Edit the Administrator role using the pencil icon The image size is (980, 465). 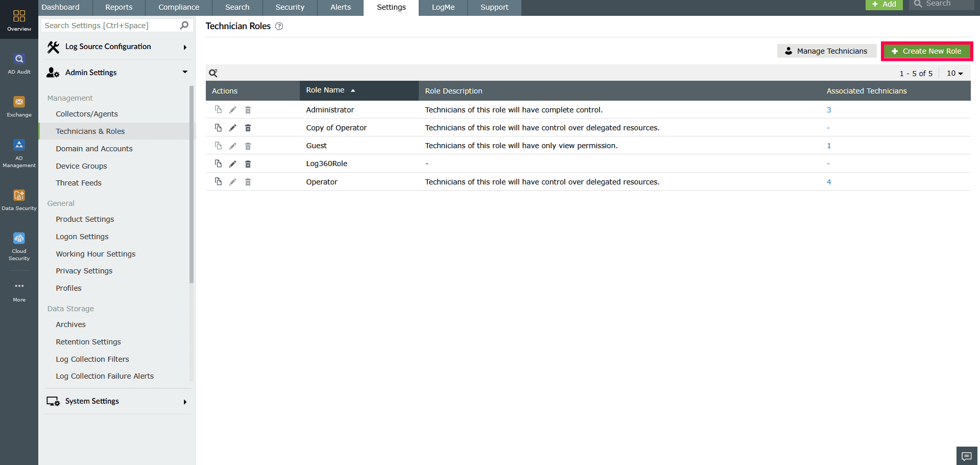point(233,109)
